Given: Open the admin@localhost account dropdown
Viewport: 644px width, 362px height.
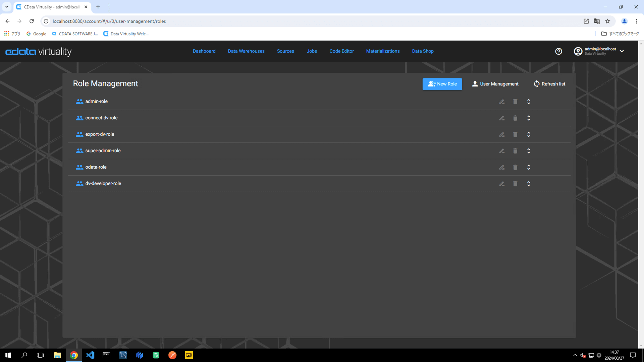Looking at the screenshot, I should coord(622,51).
